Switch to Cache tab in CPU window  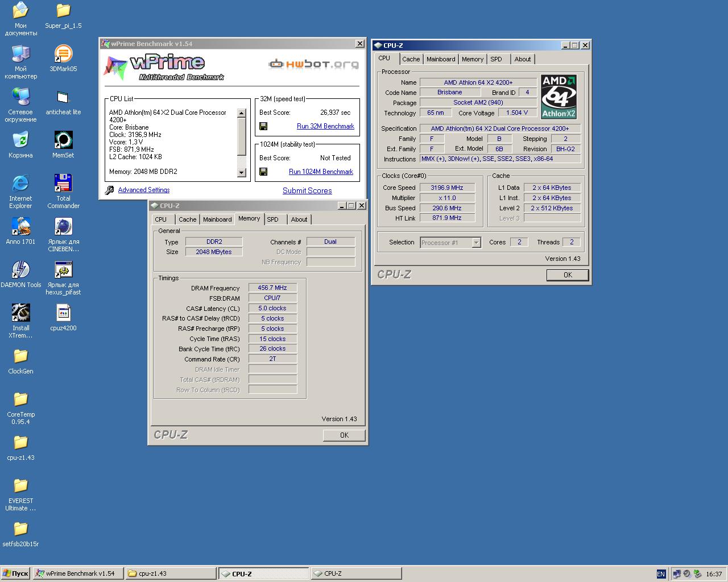[x=411, y=59]
